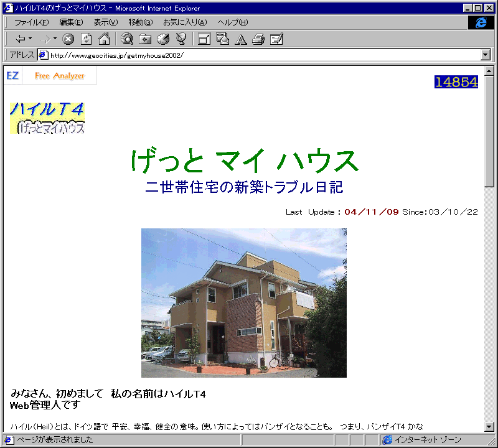Open the Search pane globe-magnifier icon

[x=127, y=39]
